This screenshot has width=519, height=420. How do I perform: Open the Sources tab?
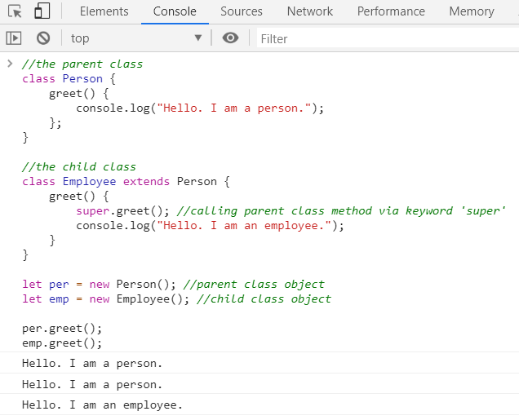[242, 11]
